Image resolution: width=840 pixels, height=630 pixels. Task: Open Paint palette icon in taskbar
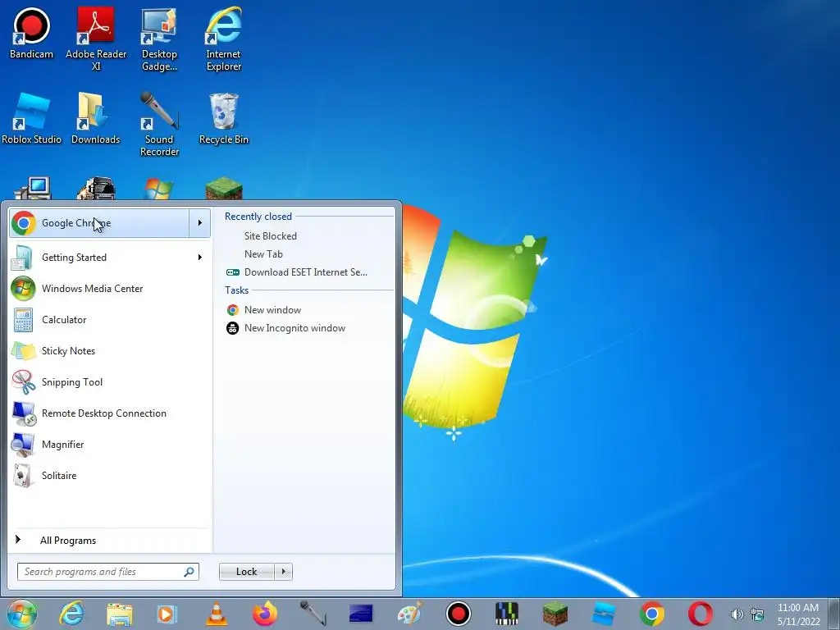410,614
